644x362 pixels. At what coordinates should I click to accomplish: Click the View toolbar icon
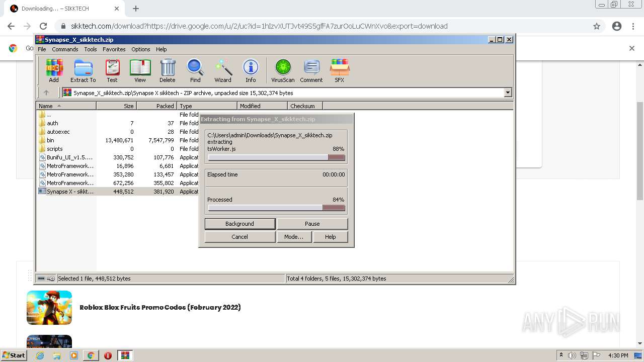tap(140, 71)
